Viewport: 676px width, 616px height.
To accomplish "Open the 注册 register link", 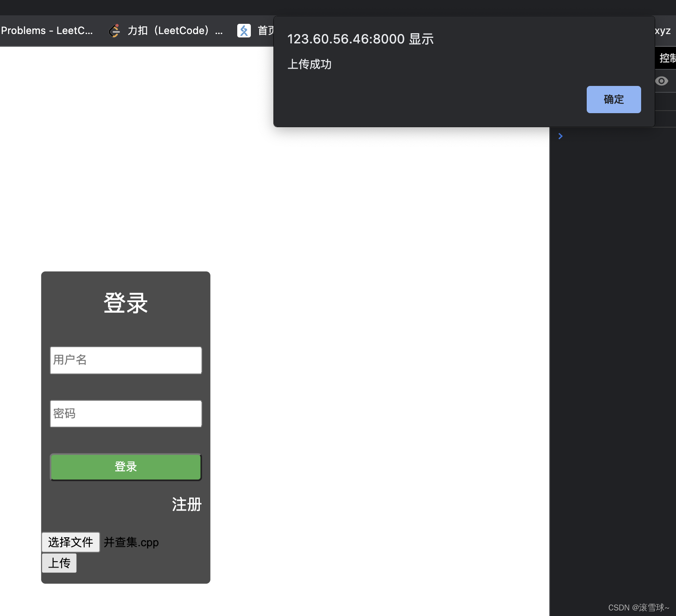I will click(x=187, y=505).
